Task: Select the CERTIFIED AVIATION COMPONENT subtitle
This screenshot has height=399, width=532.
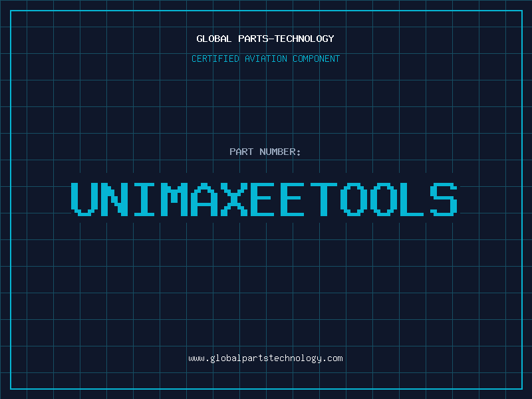Action: pos(265,59)
